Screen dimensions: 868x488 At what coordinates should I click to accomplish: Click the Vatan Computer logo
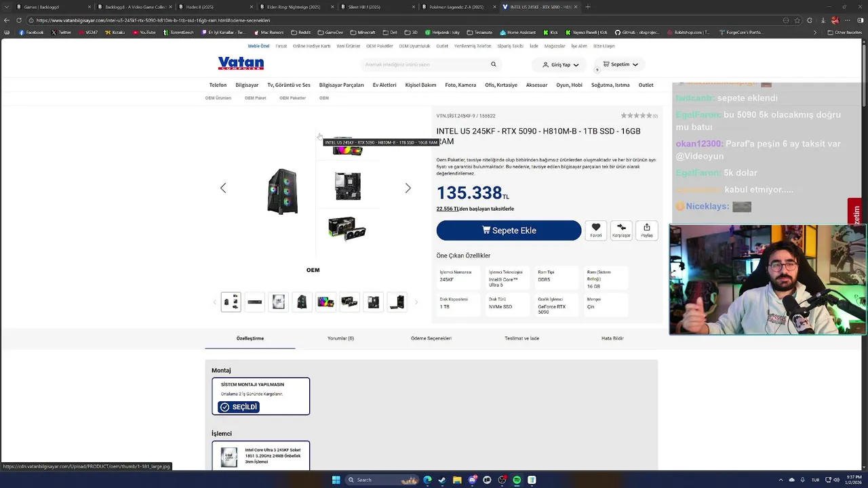click(x=241, y=64)
